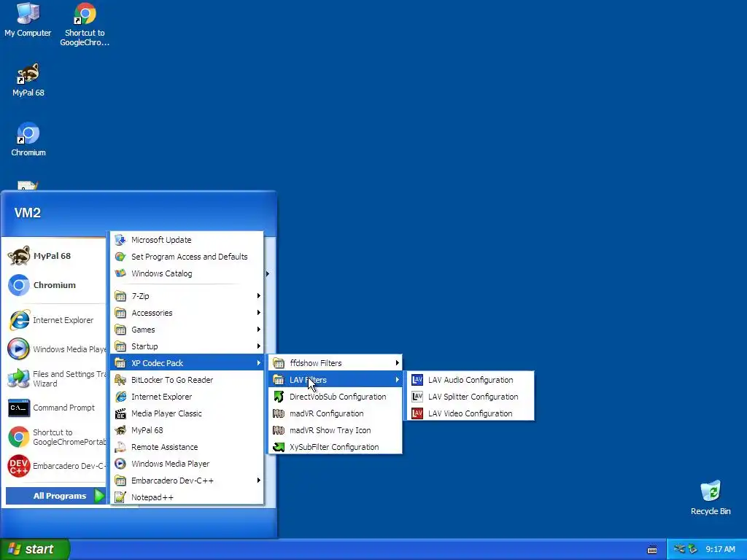The width and height of the screenshot is (747, 560).
Task: Open Windows Media Player in Start menu left pane
Action: tap(55, 349)
